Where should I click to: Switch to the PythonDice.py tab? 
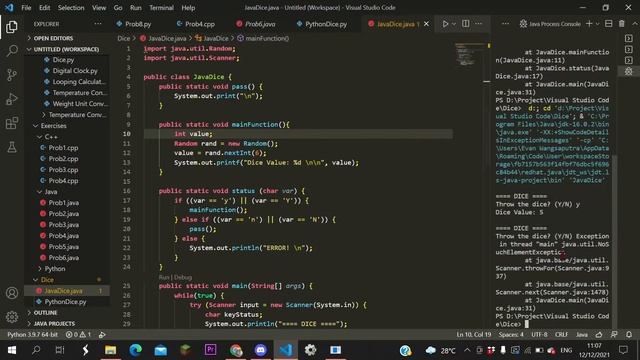pos(326,24)
